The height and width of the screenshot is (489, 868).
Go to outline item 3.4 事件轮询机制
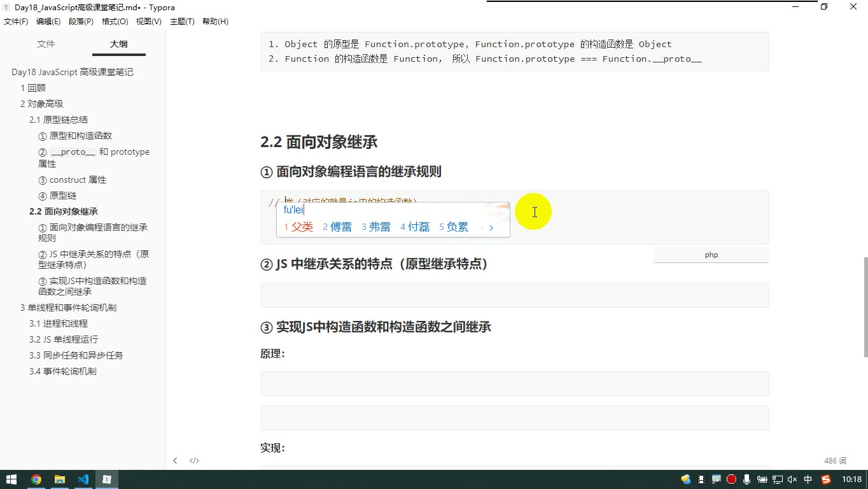click(x=63, y=371)
